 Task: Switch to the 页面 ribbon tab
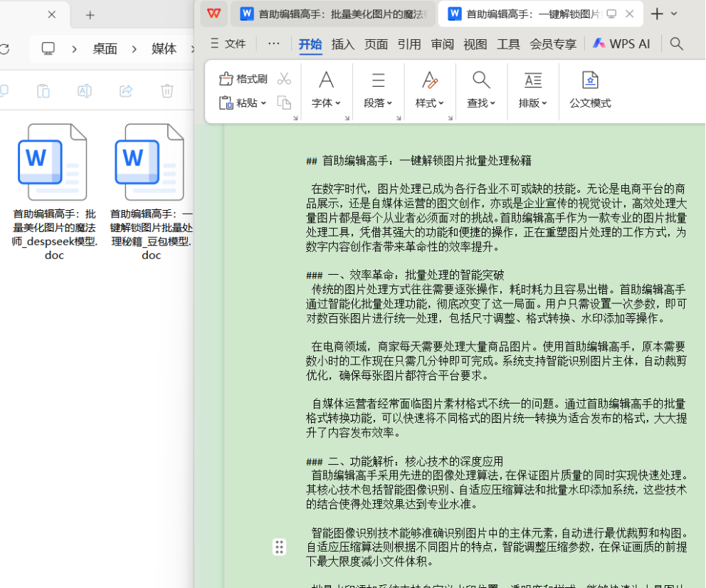pos(376,44)
